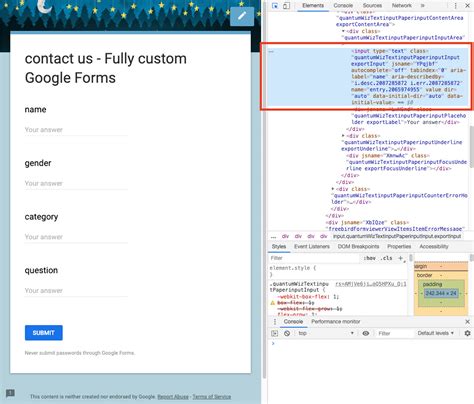Switch to the Sources tab
This screenshot has height=404, width=474.
[372, 6]
